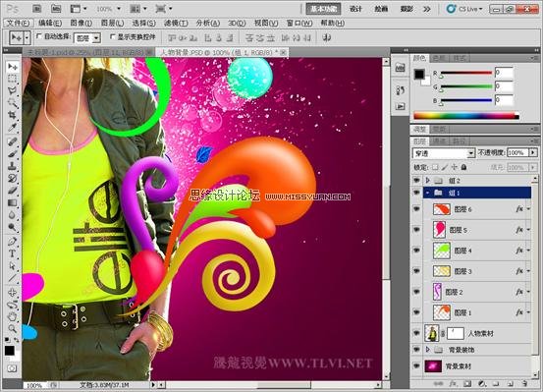
Task: Select the Rectangular Marquee tool
Action: (x=13, y=79)
